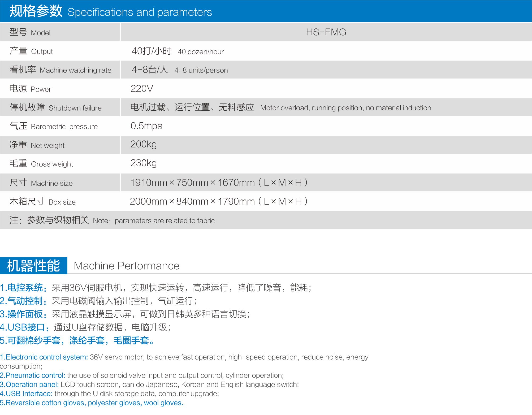The width and height of the screenshot is (532, 415).
Task: Click the 0.5mpa barometric pressure value
Action: 146,126
